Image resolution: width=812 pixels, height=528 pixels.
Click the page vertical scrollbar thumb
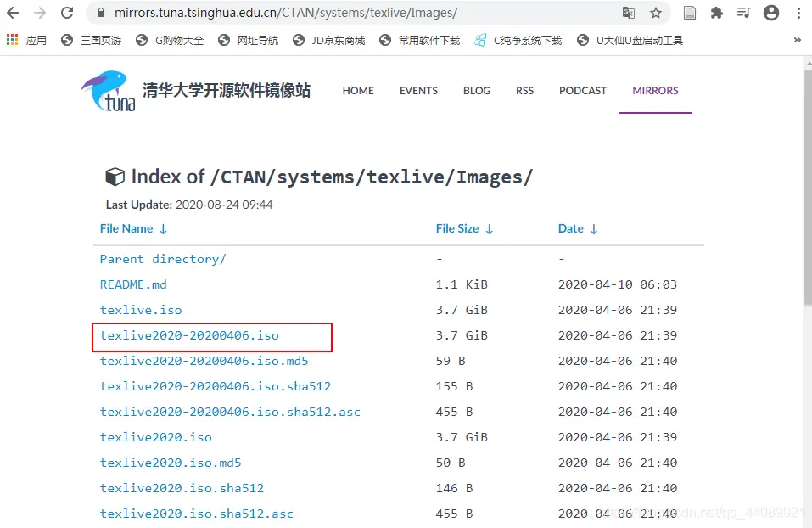808,187
